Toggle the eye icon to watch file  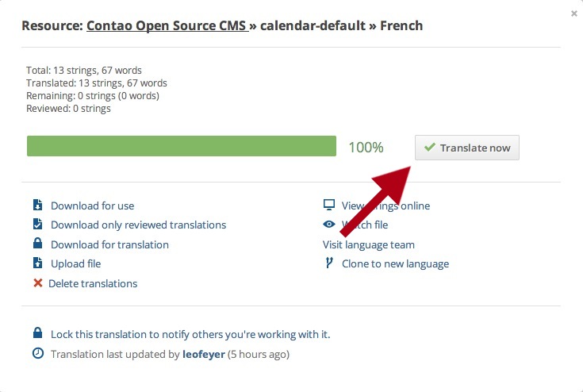(329, 224)
